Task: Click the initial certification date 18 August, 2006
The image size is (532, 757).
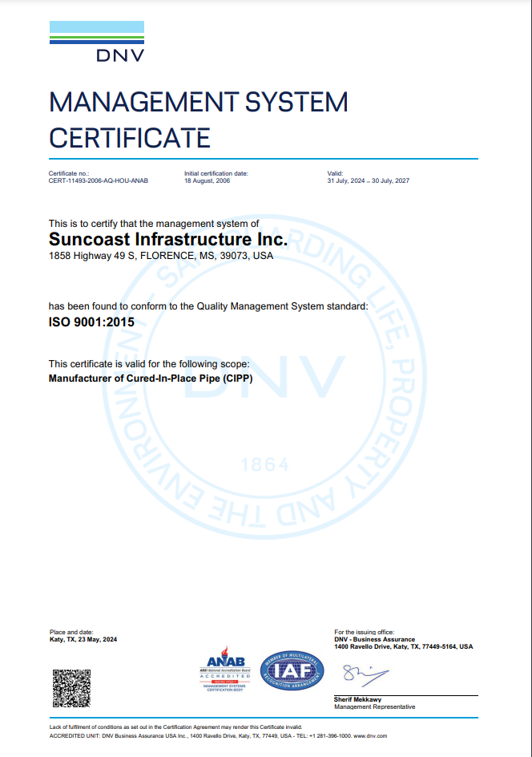Action: coord(207,180)
